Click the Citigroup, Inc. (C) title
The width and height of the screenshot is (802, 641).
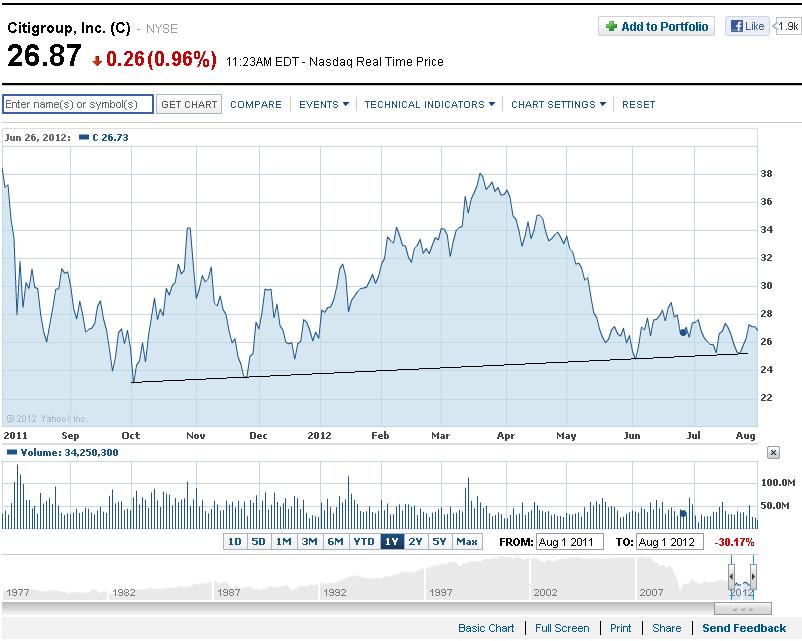(x=69, y=28)
